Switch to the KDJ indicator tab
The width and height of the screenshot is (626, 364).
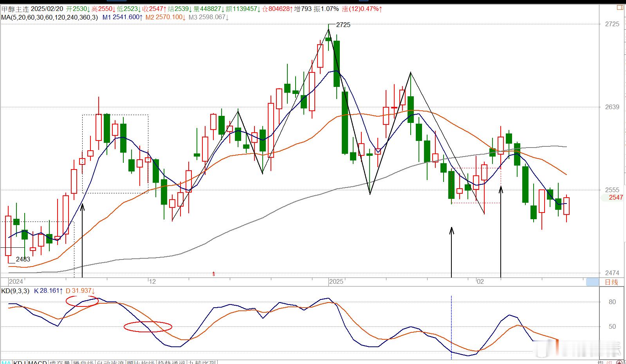20,362
